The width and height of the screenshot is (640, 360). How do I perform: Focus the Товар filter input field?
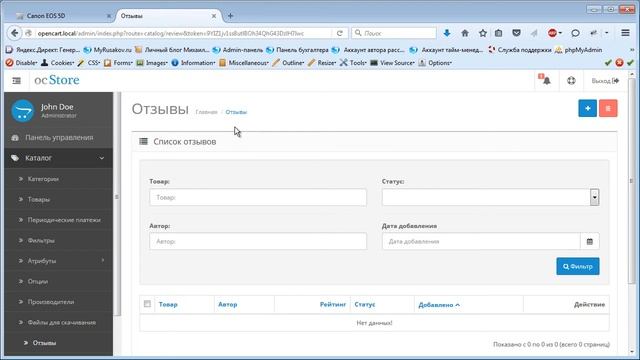(x=258, y=198)
